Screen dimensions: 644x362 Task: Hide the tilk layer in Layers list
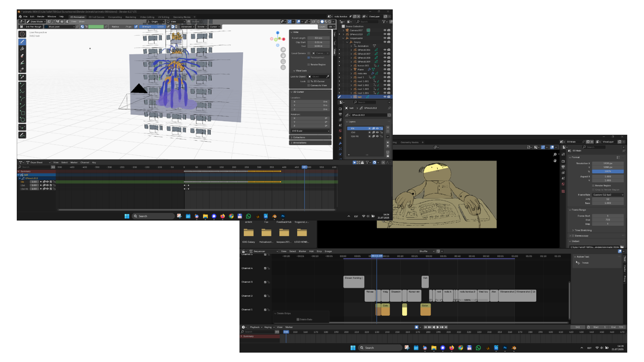tap(377, 128)
